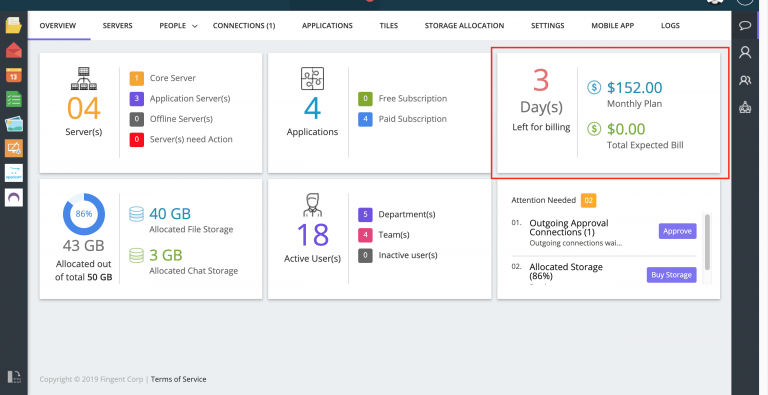Open the OpenCart app icon
This screenshot has height=395, width=768.
point(14,173)
